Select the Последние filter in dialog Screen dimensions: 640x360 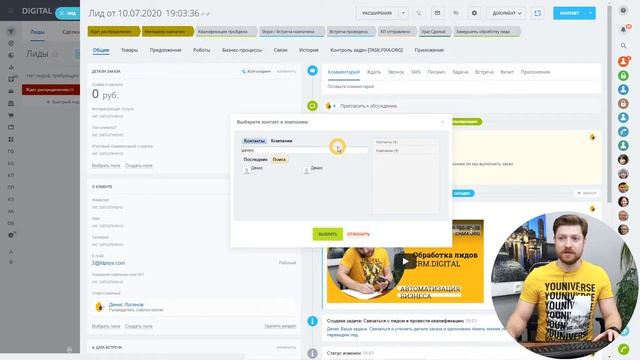click(x=256, y=160)
